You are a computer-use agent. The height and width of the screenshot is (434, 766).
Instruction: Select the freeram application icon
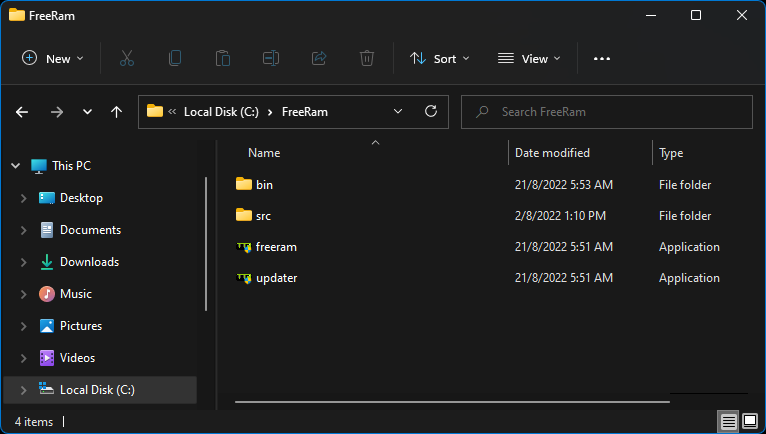pyautogui.click(x=244, y=247)
